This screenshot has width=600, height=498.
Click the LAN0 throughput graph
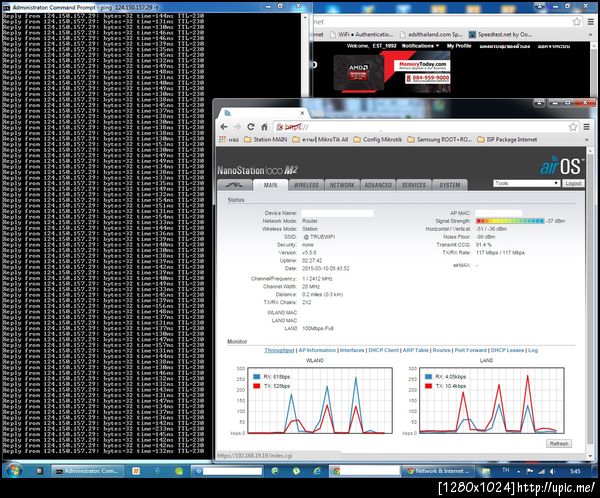click(x=492, y=400)
